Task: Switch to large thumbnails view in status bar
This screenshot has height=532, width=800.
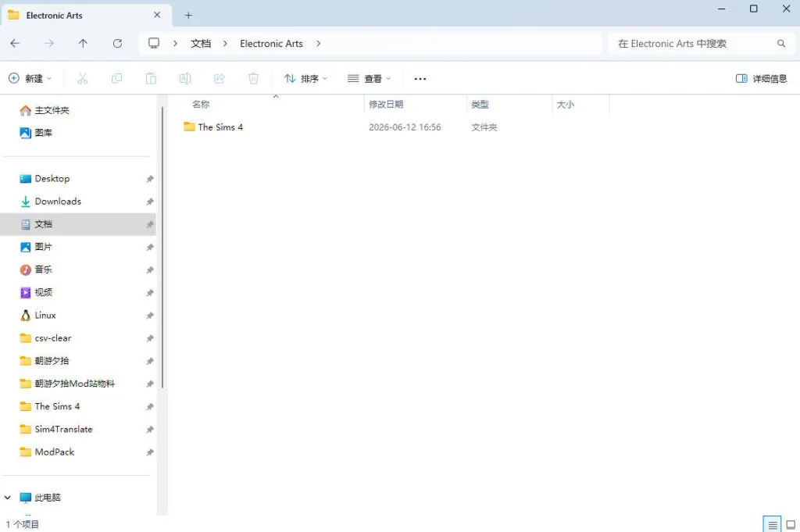Action: tap(791, 524)
